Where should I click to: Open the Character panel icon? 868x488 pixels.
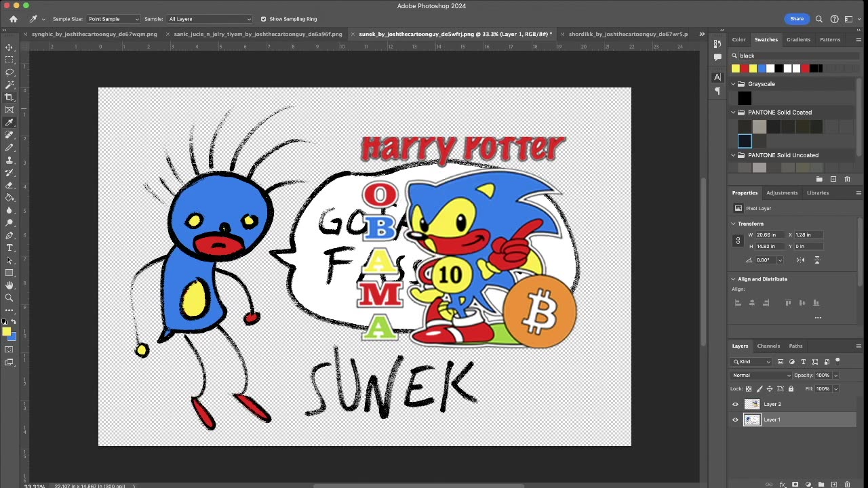coord(717,77)
